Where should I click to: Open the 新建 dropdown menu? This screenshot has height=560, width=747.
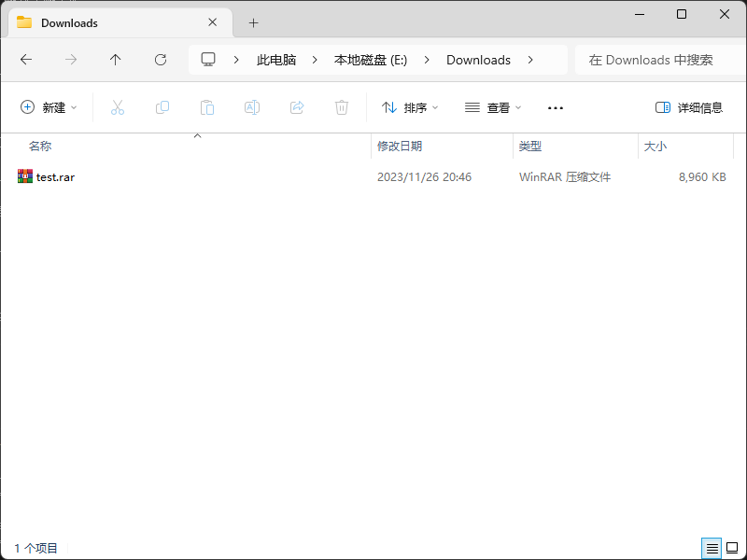click(49, 107)
